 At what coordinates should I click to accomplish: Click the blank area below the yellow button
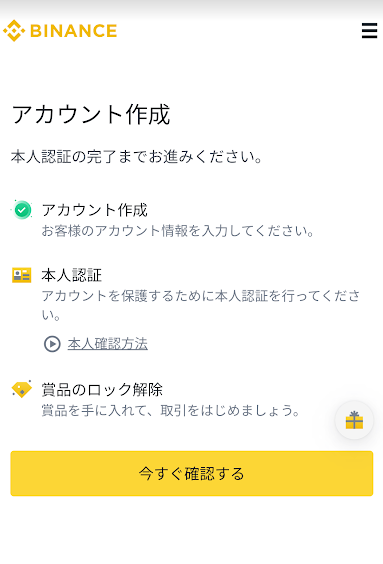(x=192, y=531)
